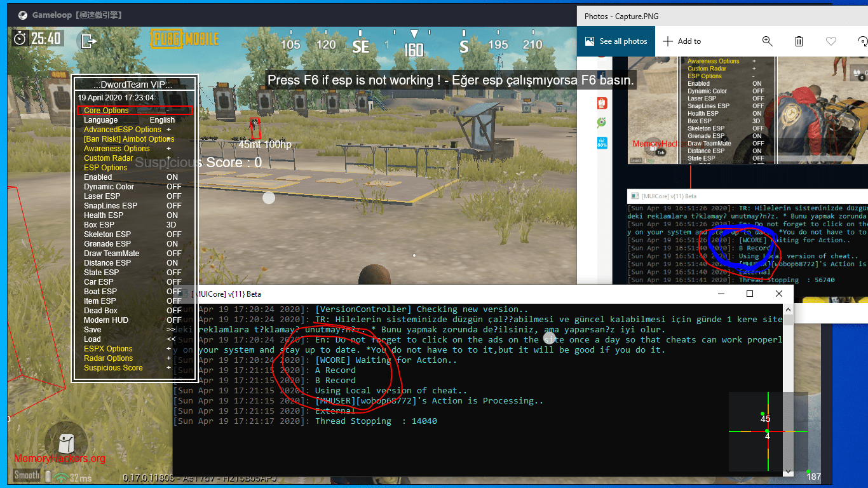Click the See all photos picture icon
The image size is (868, 488).
click(589, 41)
